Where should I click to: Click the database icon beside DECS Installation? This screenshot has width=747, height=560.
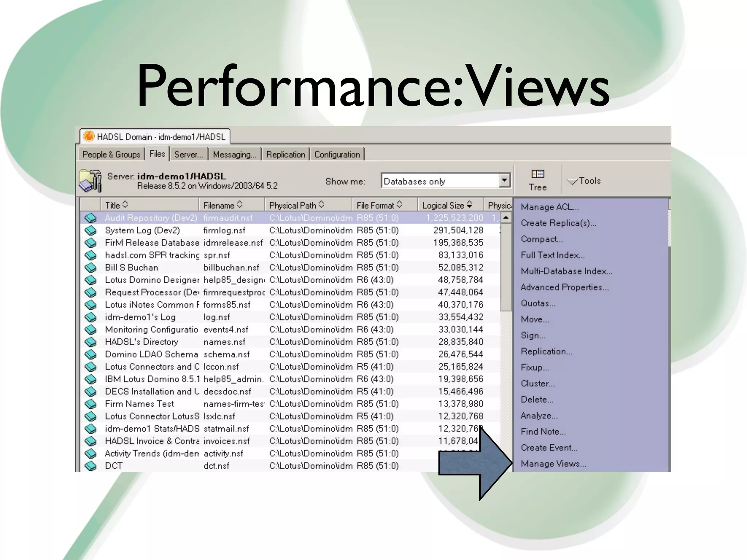[x=90, y=392]
